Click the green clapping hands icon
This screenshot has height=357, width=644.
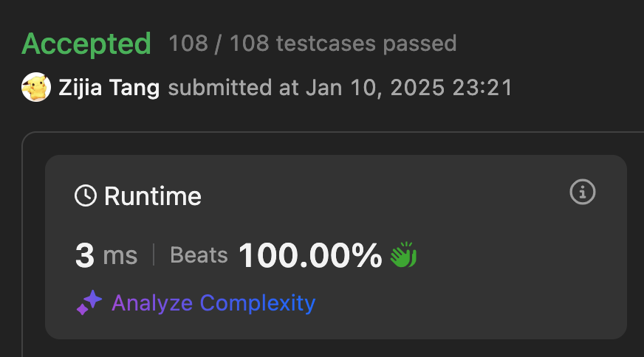pos(403,255)
